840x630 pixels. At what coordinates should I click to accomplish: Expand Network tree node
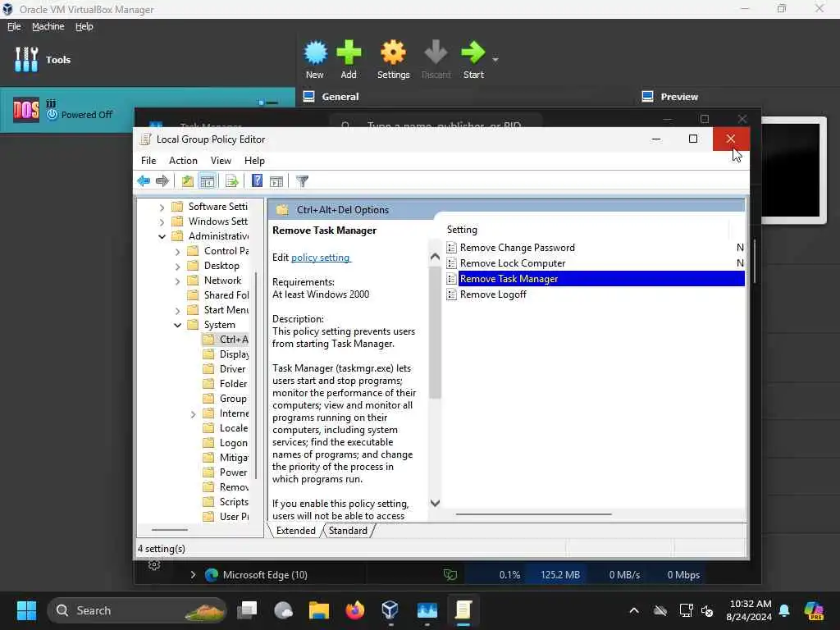click(x=177, y=281)
